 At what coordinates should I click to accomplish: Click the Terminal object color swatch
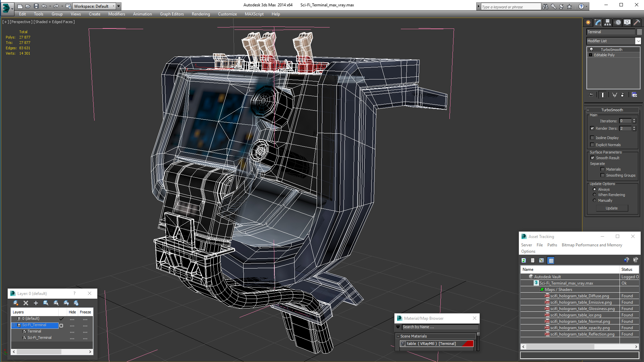tap(639, 32)
